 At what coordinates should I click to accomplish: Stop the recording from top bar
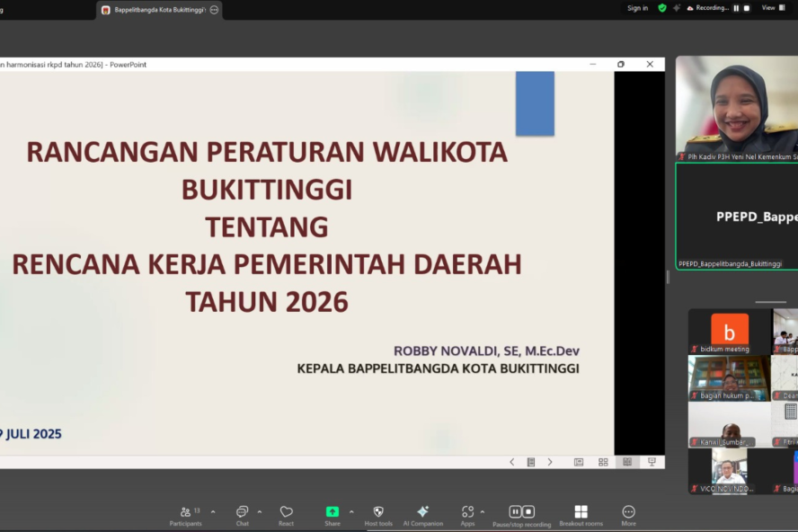coord(746,8)
